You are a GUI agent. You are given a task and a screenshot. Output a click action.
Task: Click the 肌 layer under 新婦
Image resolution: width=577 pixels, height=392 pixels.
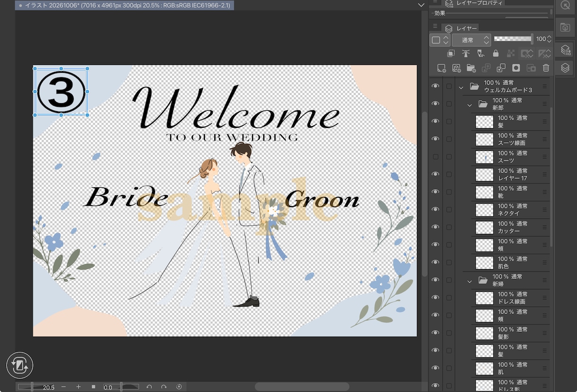pos(511,368)
